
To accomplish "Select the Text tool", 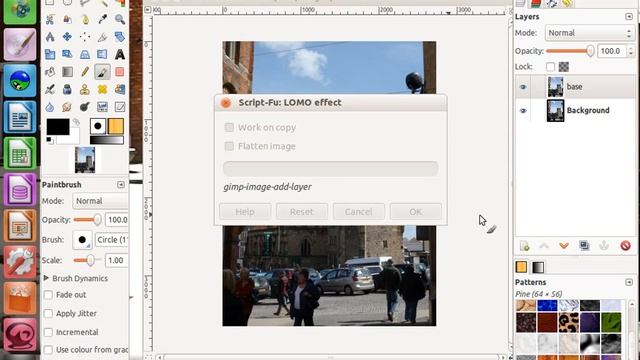I will (x=120, y=54).
